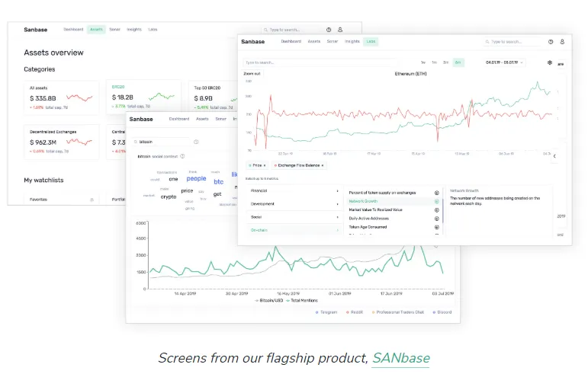Focus the asset search field above Ethereum chart
The image size is (588, 374).
(x=320, y=63)
